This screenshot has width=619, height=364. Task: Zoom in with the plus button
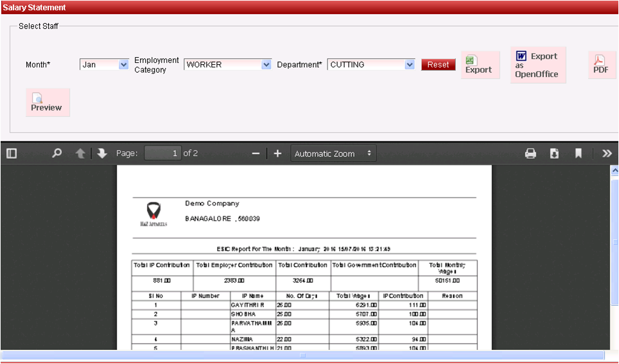pos(277,153)
